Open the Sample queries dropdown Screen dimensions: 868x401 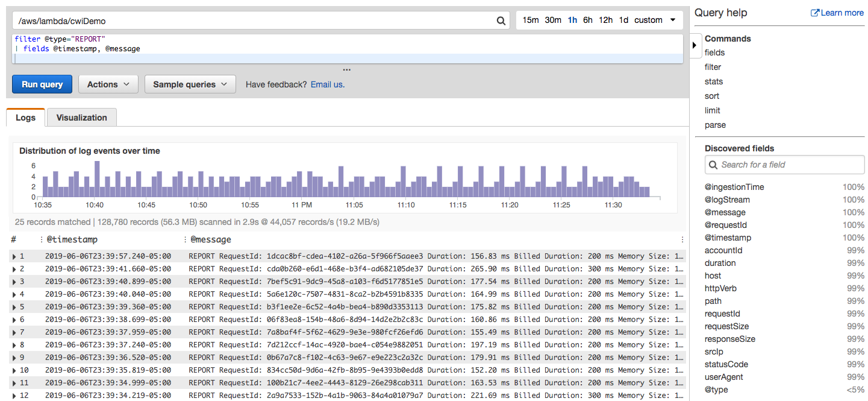[x=190, y=84]
